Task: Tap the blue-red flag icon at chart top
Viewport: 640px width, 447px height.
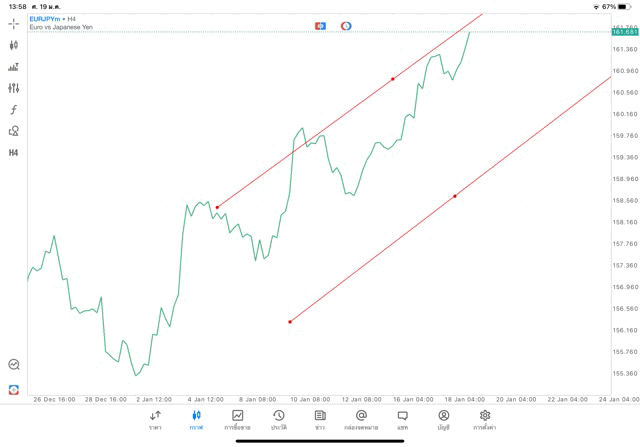Action: (320, 26)
